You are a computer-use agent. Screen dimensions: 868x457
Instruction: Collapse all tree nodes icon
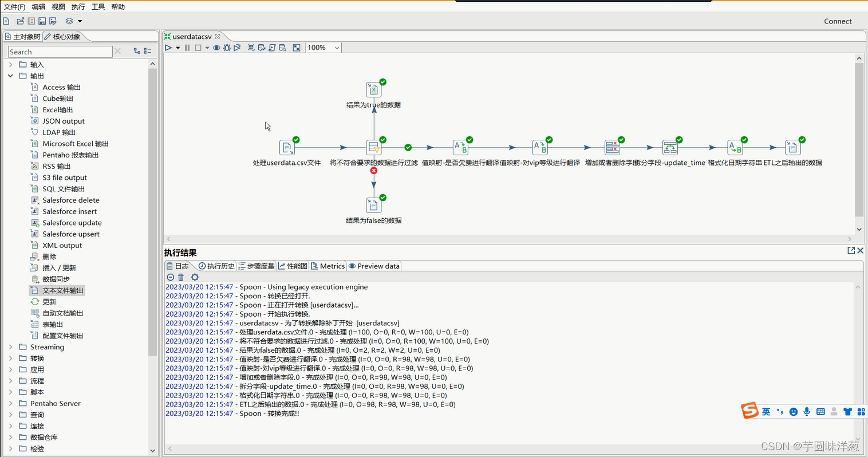tap(147, 51)
